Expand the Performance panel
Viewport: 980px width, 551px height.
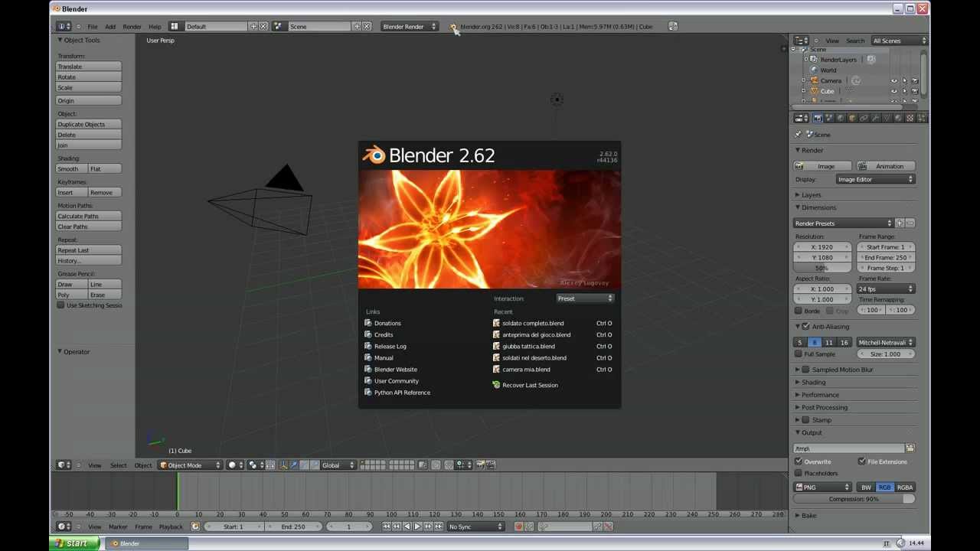tap(820, 394)
